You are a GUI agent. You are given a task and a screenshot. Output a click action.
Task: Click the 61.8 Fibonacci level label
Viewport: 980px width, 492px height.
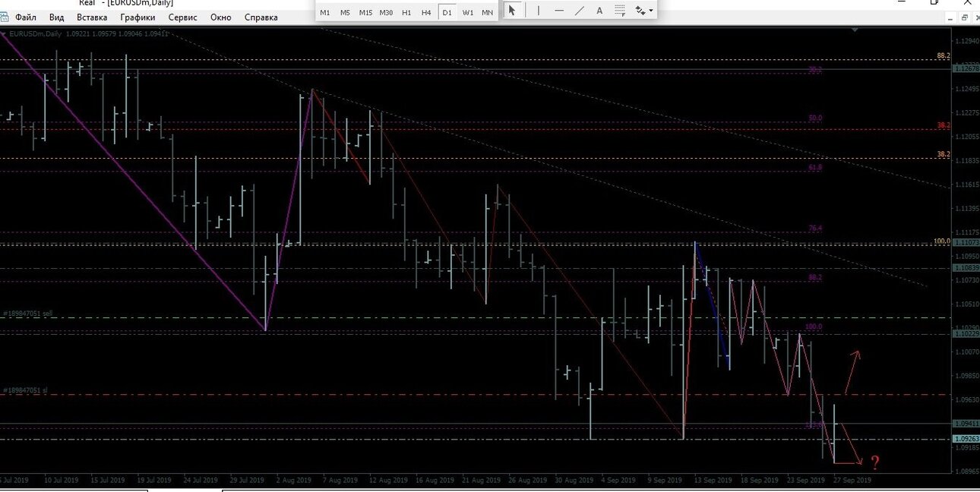(x=814, y=167)
